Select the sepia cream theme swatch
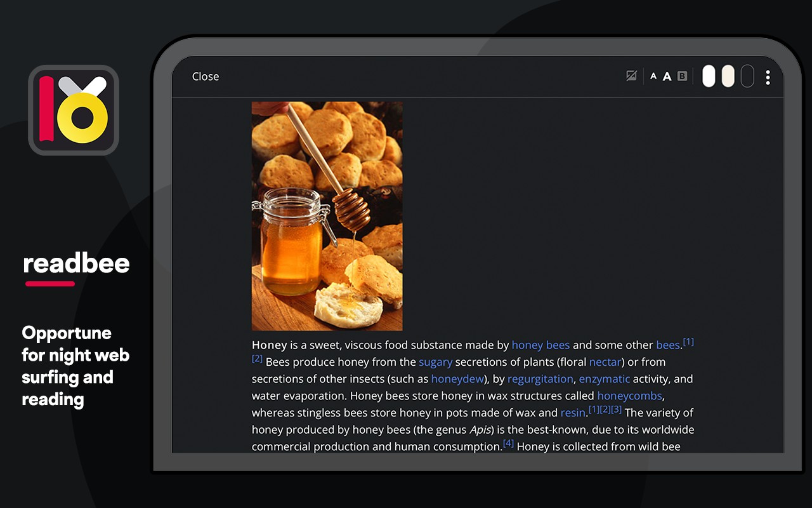The width and height of the screenshot is (812, 508). tap(728, 76)
